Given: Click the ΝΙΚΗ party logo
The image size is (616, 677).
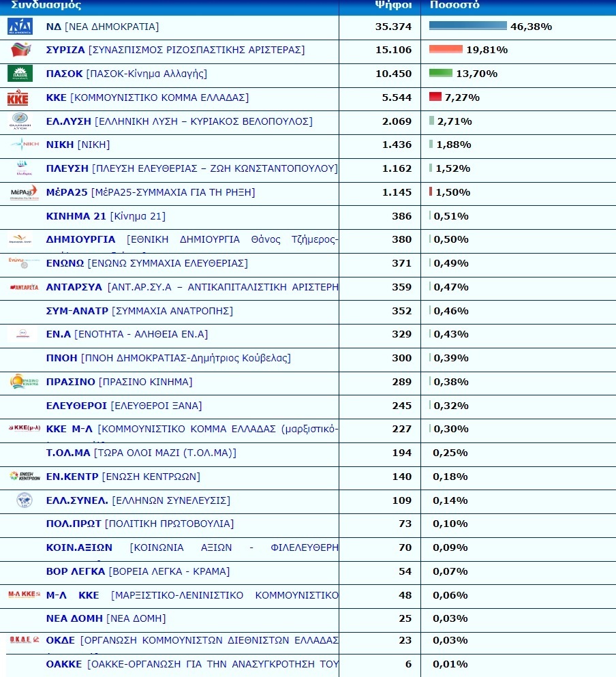Looking at the screenshot, I should click(x=24, y=144).
